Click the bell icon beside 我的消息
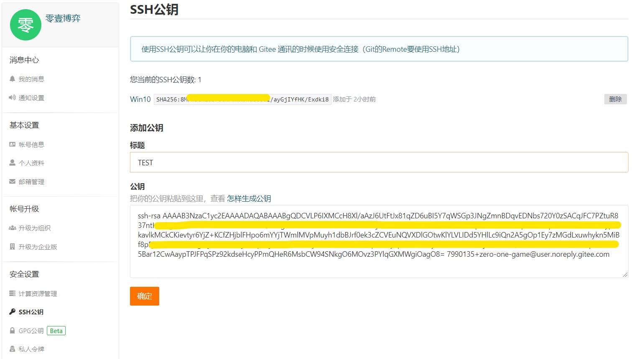The width and height of the screenshot is (644, 359). 12,79
